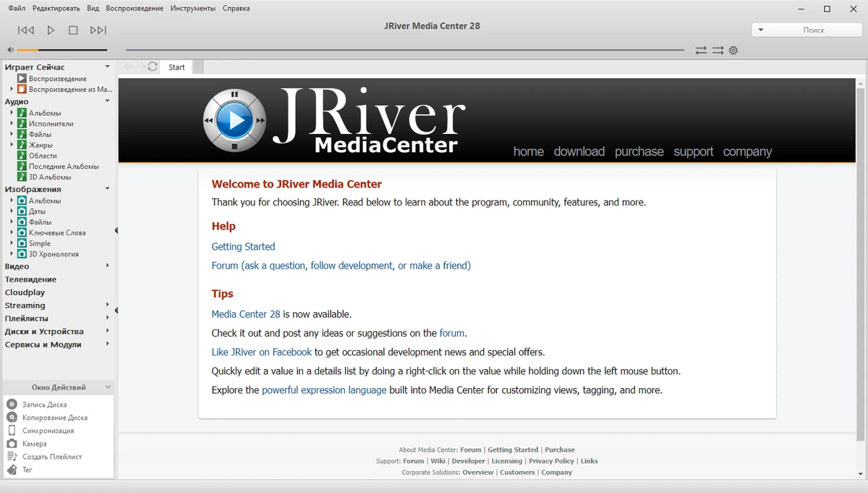The image size is (868, 493).
Task: Open the Like JRiver on Facebook link
Action: click(262, 353)
